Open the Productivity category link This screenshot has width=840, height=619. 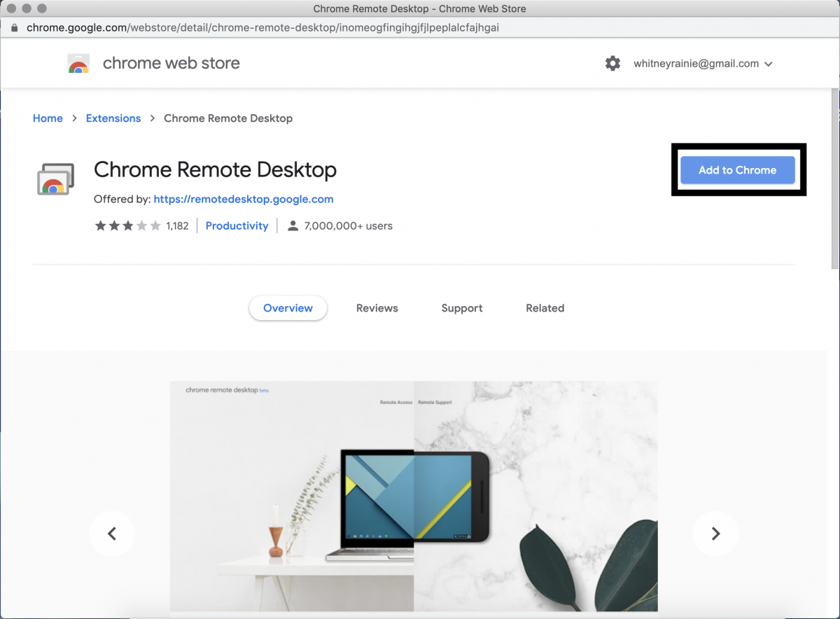[x=237, y=225]
